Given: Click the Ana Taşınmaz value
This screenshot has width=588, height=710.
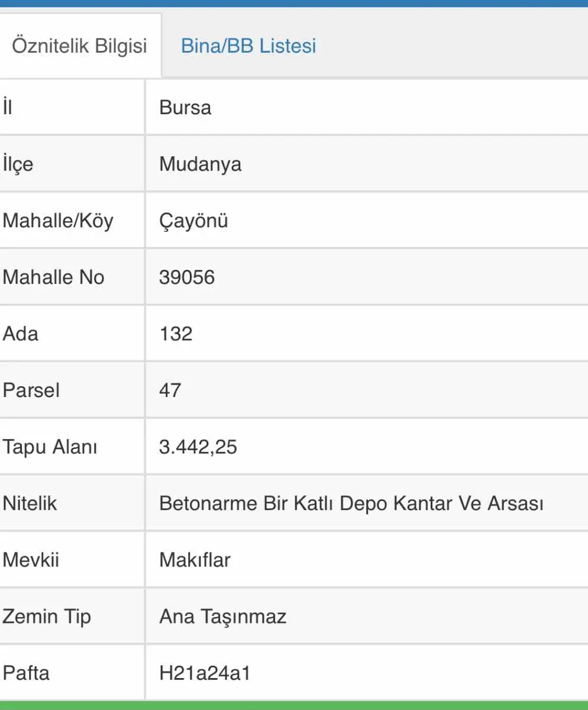Looking at the screenshot, I should (x=223, y=617).
